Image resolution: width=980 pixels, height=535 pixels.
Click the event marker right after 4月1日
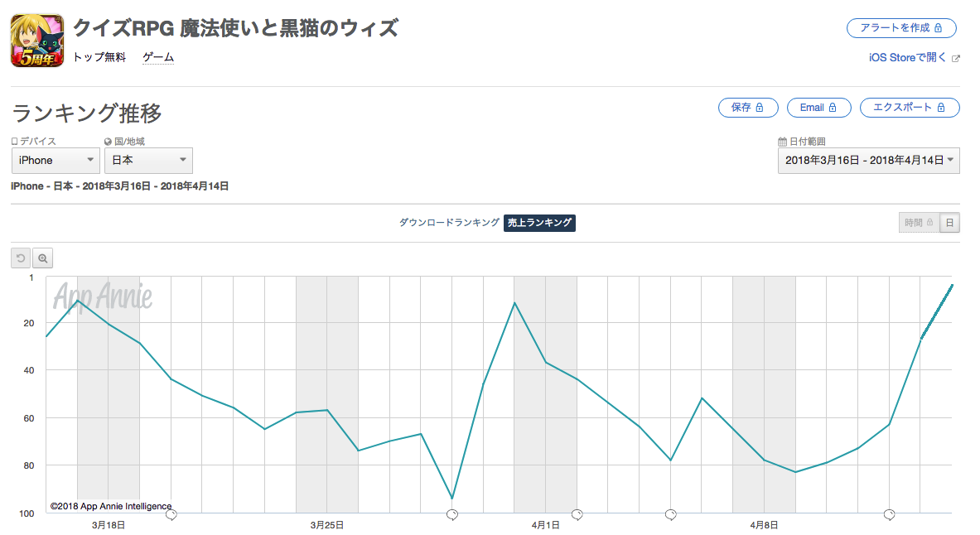click(x=577, y=515)
